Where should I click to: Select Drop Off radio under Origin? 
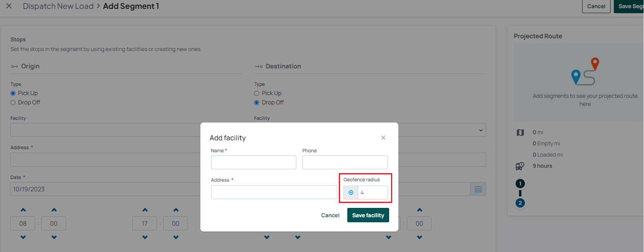pos(13,102)
